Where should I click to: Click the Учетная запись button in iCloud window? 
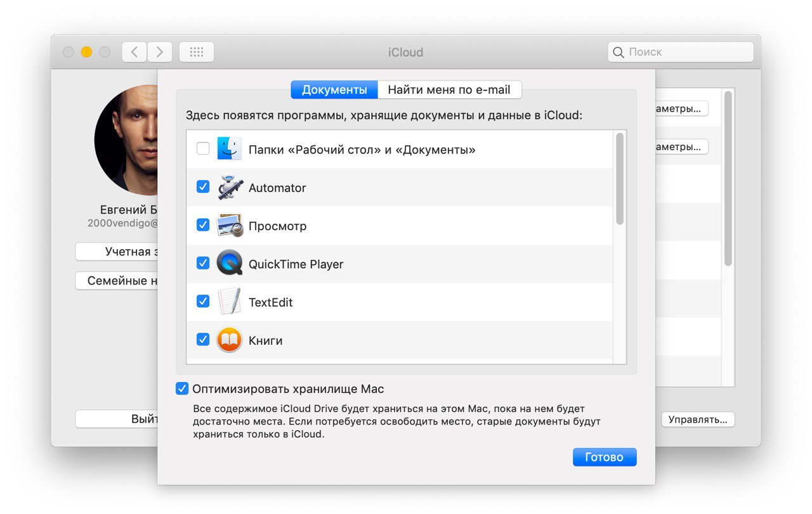(117, 252)
